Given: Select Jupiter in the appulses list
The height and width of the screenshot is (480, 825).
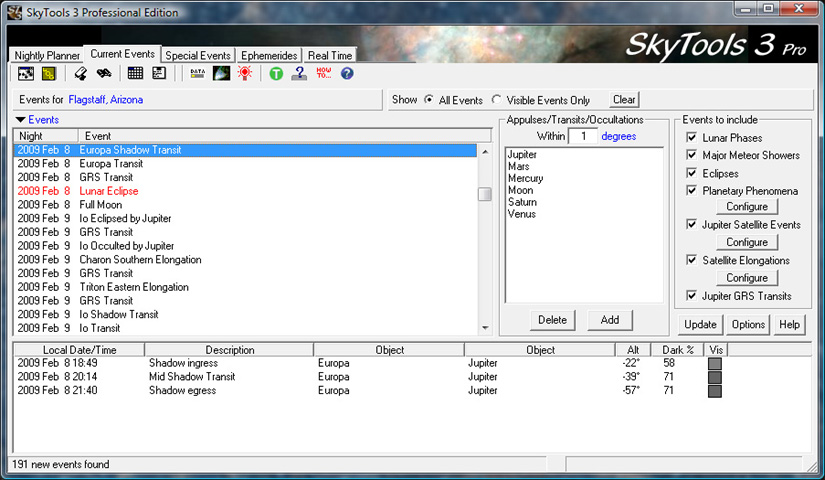Looking at the screenshot, I should point(522,154).
